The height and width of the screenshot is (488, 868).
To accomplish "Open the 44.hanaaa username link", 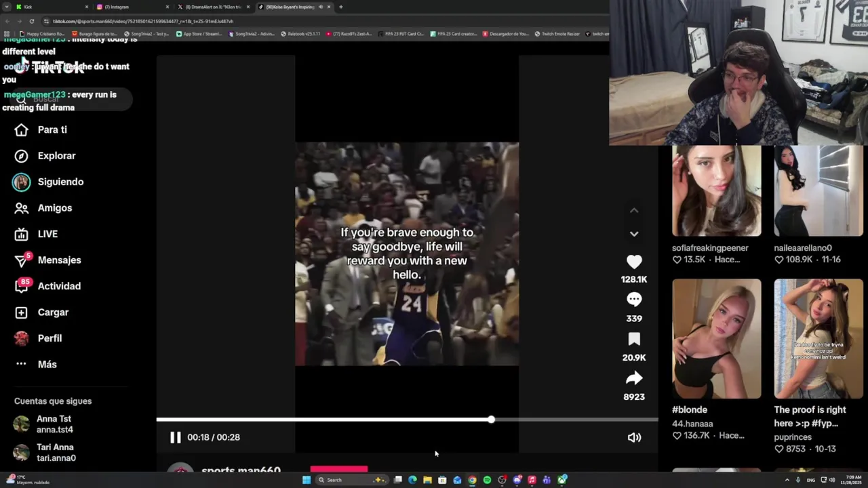I will 692,424.
